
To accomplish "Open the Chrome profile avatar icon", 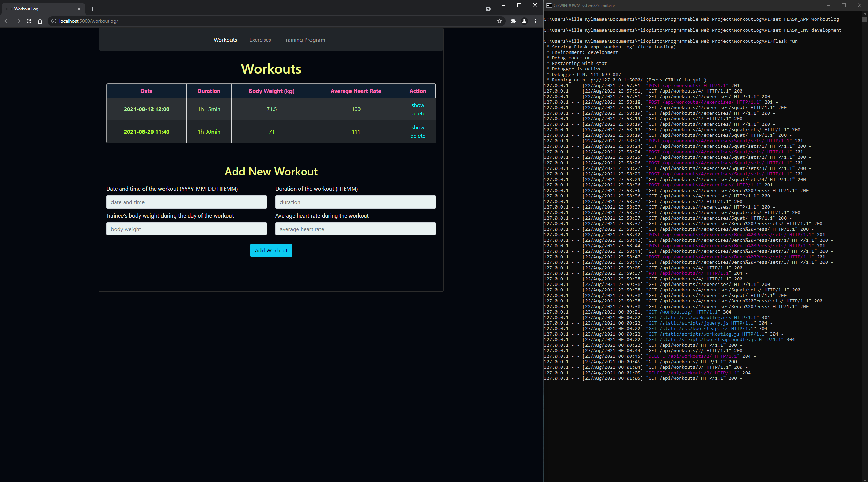I will (524, 21).
